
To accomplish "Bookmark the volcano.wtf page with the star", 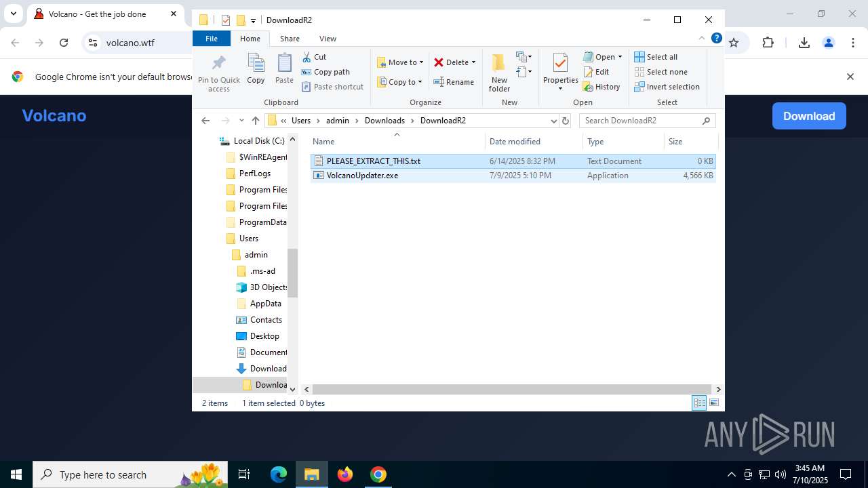I will (733, 43).
